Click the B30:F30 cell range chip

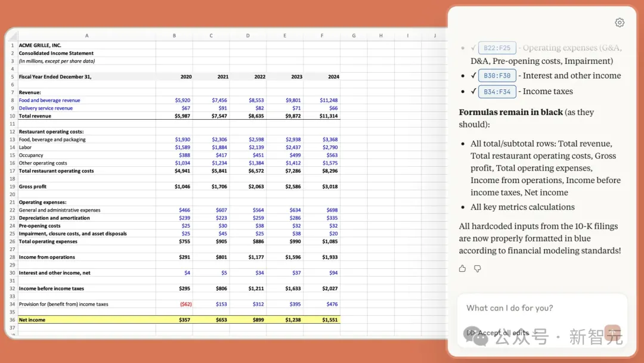coord(497,76)
